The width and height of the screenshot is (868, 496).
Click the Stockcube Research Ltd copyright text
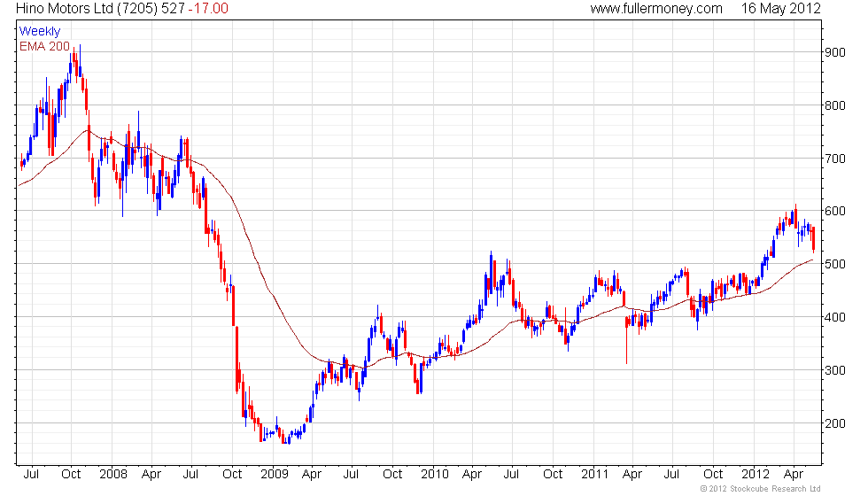(760, 489)
